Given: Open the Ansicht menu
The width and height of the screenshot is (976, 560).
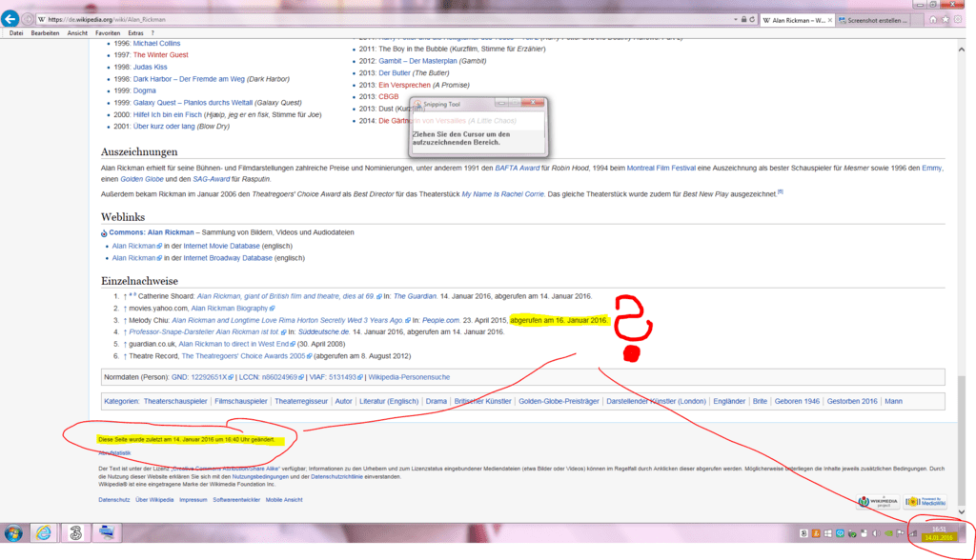Looking at the screenshot, I should [77, 33].
